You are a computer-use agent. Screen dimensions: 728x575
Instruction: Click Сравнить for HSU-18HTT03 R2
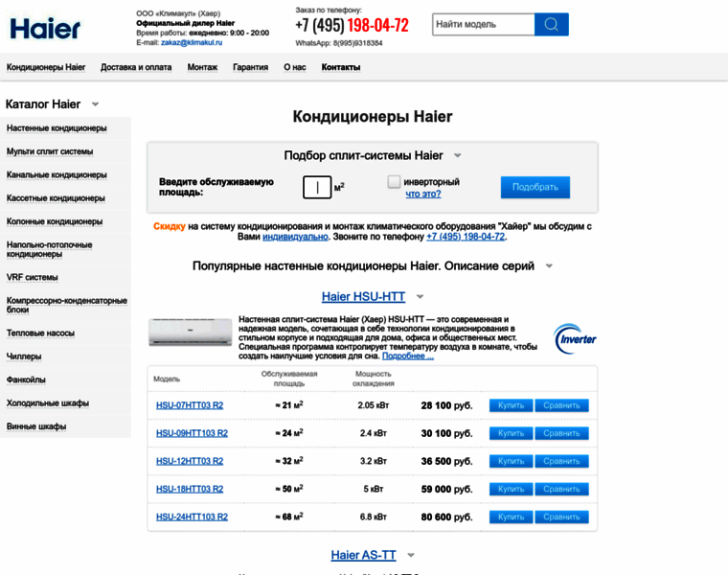[x=561, y=489]
